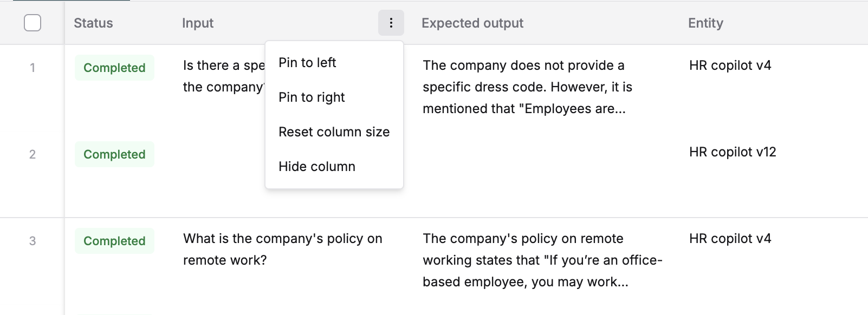
Task: Choose Pin to left option
Action: coord(307,63)
